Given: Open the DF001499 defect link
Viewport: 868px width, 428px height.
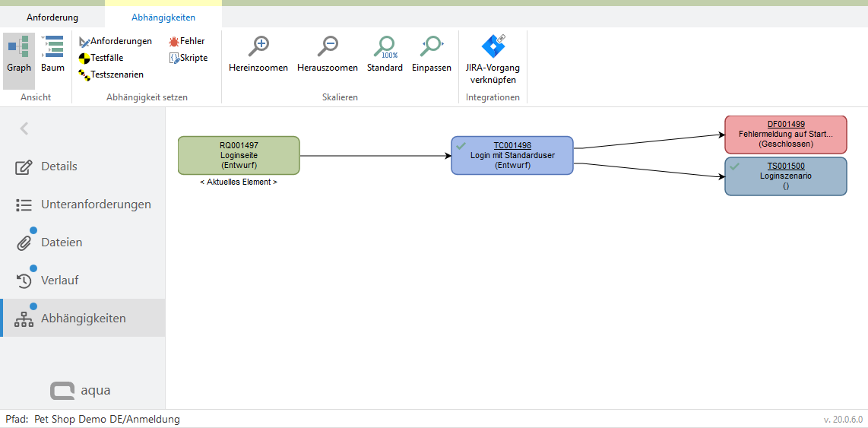Looking at the screenshot, I should pos(786,124).
